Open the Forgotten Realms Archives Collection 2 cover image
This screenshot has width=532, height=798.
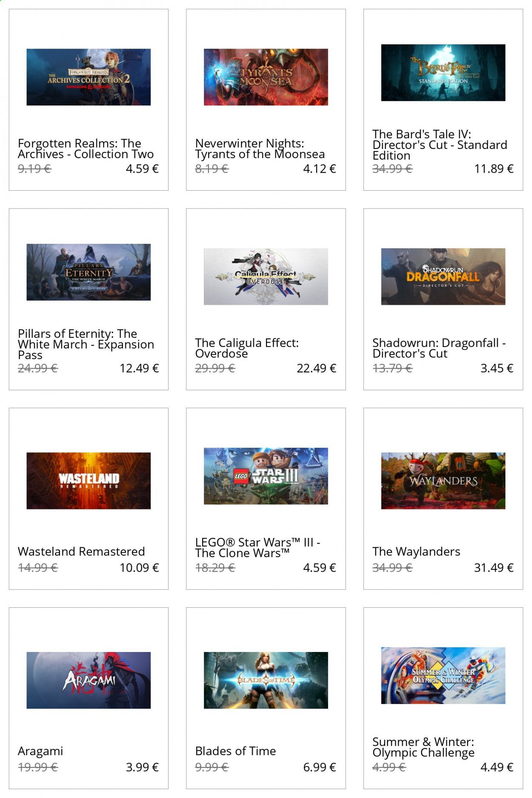pos(89,77)
